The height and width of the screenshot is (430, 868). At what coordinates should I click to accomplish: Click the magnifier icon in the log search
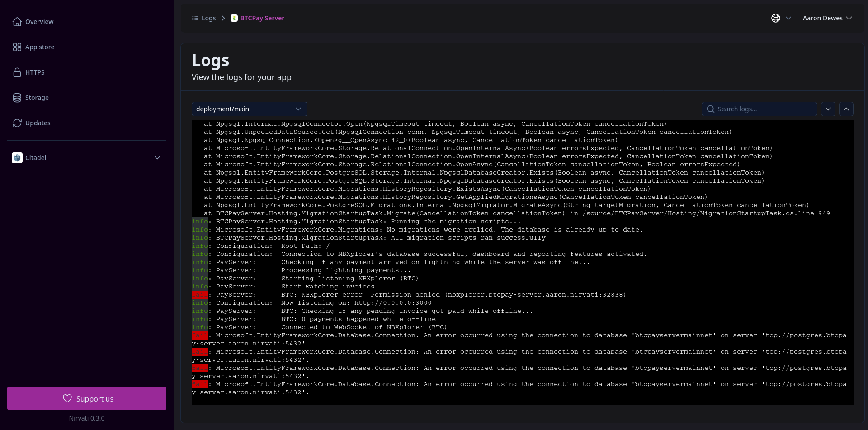pyautogui.click(x=710, y=109)
